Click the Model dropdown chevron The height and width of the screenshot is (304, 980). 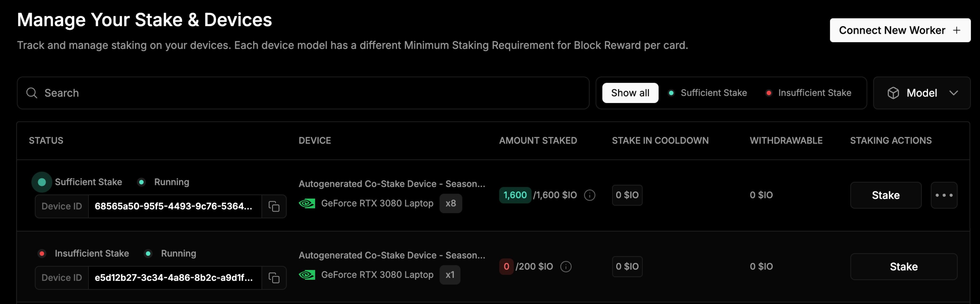(953, 93)
